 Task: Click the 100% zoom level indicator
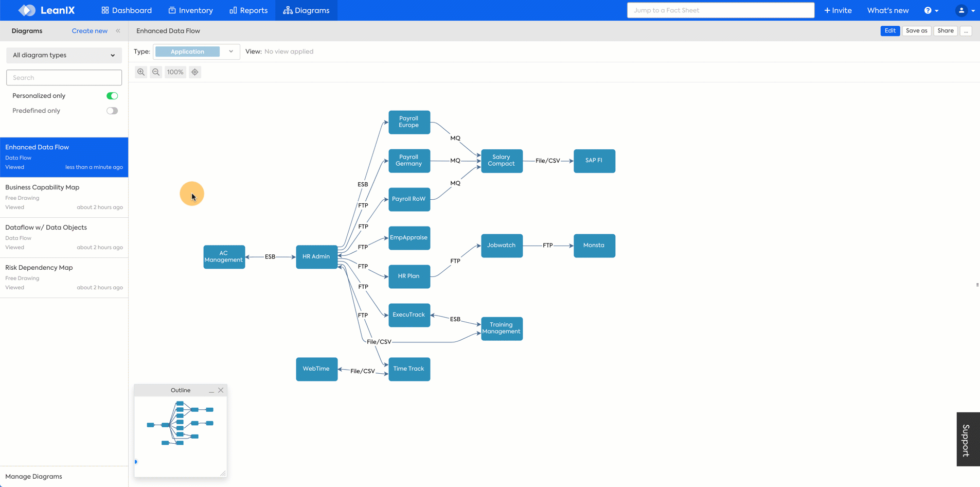(175, 72)
